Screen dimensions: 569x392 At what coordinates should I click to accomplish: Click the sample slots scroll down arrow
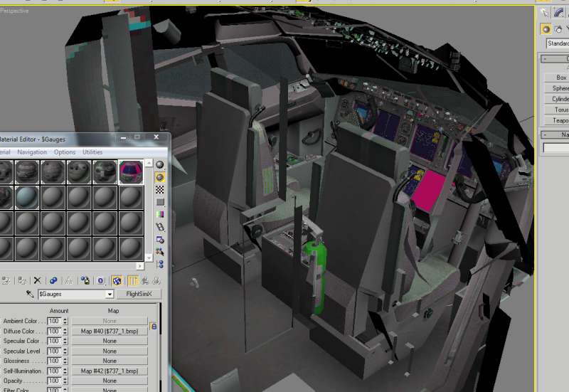click(149, 258)
